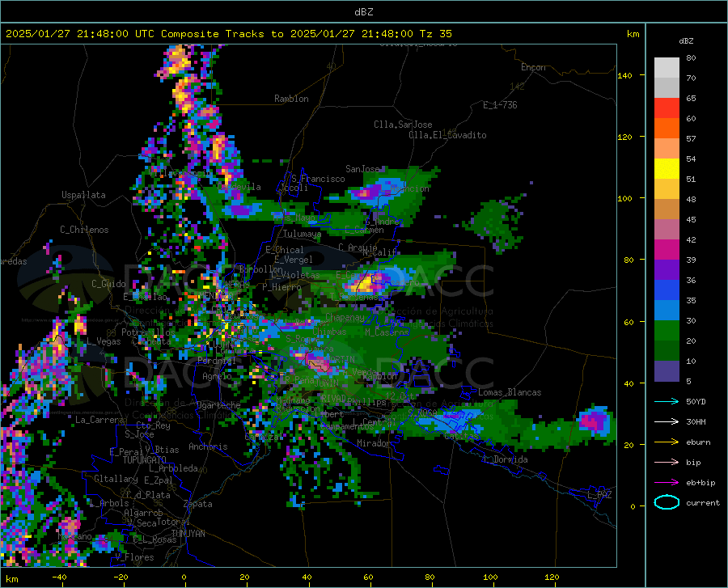728x588 pixels.
Task: Select the yellow legend swatch between 54 and 51
Action: point(667,169)
